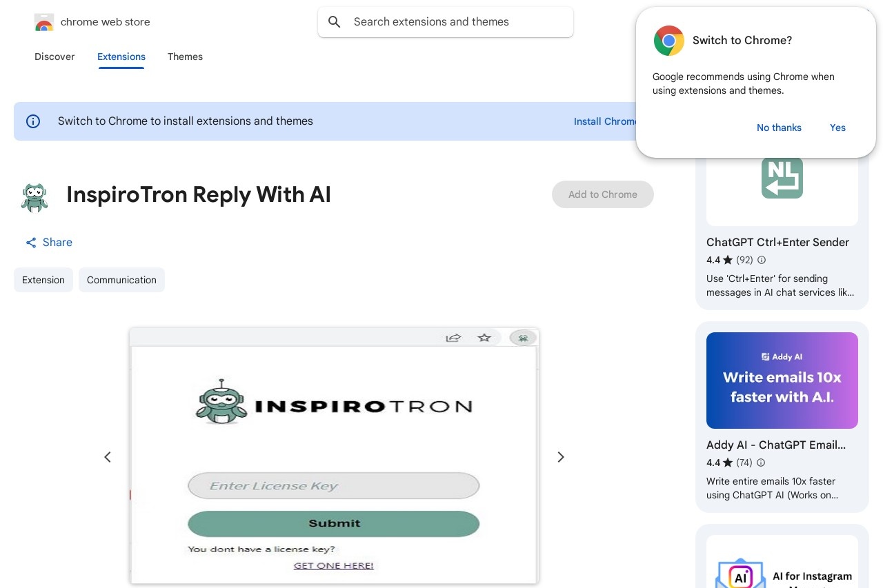This screenshot has width=883, height=588.
Task: Click the ChatGPT Ctrl+Enter Sender NL icon
Action: click(x=782, y=178)
